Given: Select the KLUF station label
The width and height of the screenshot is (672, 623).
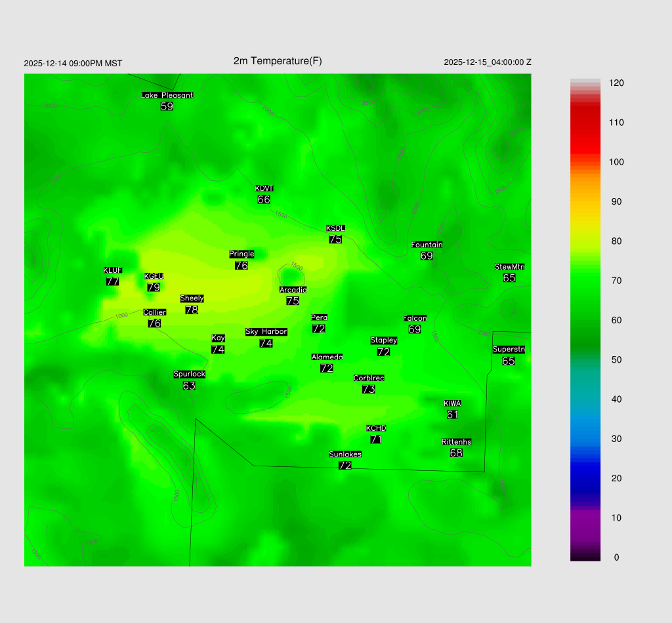Looking at the screenshot, I should coord(112,270).
